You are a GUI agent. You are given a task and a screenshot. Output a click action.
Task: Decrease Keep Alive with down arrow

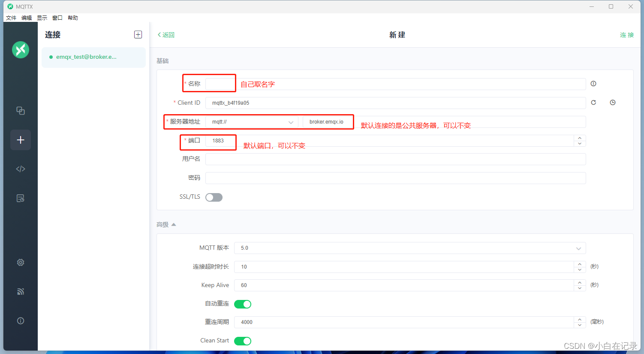click(580, 288)
